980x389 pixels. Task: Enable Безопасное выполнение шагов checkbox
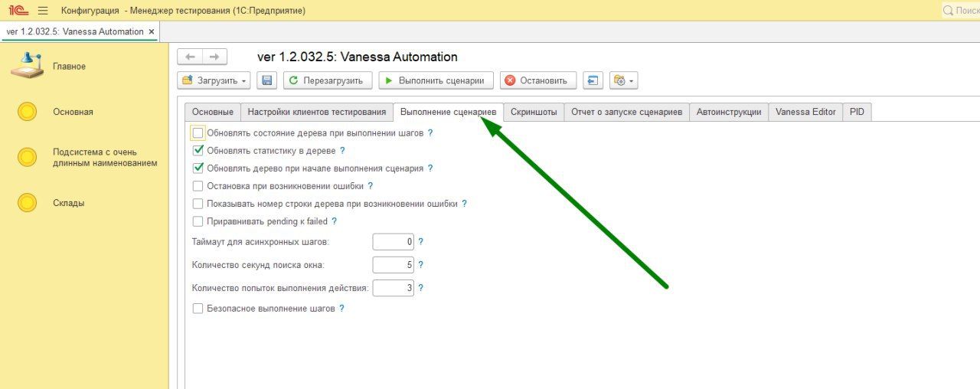(198, 309)
